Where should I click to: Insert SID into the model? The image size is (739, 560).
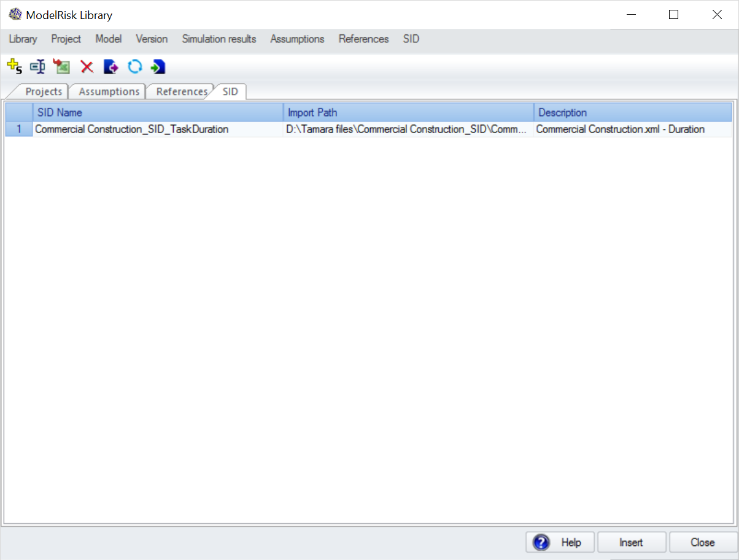pyautogui.click(x=158, y=66)
